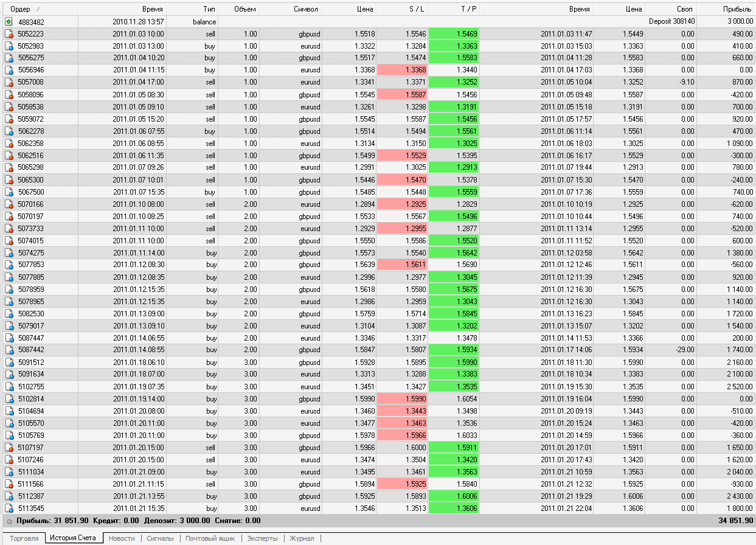This screenshot has width=756, height=545.
Task: Click the order icon next to 5070166
Action: [9, 204]
